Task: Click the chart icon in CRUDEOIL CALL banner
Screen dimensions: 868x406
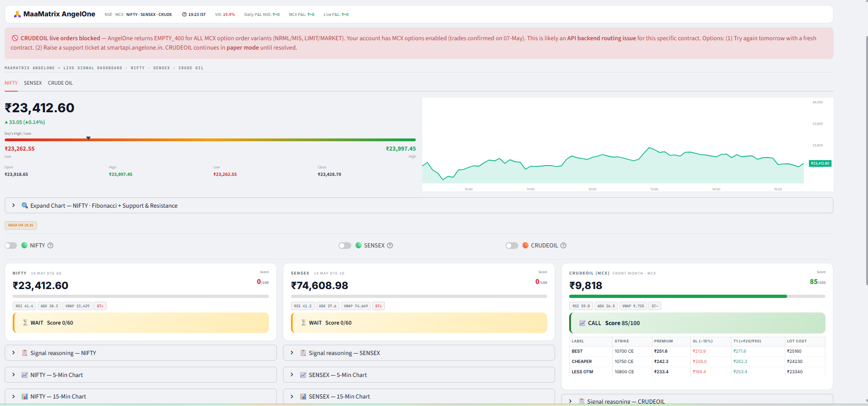Action: (x=582, y=323)
